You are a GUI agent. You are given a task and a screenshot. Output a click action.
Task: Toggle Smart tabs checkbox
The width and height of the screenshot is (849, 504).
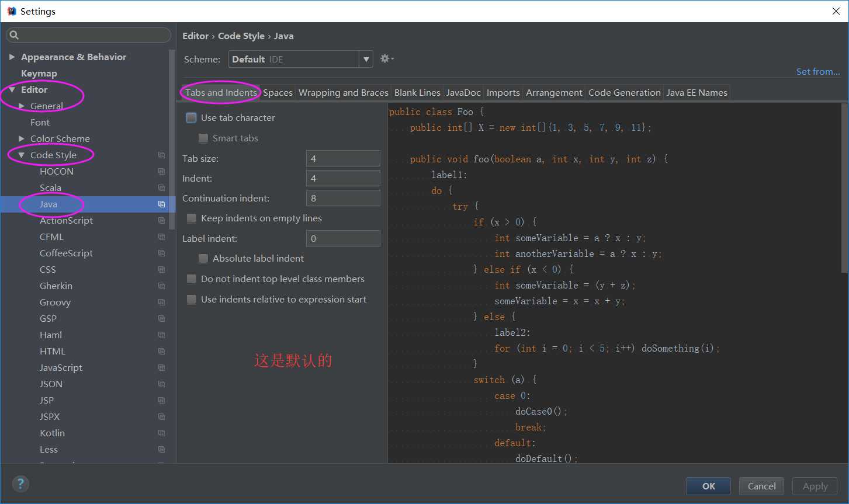(x=203, y=138)
